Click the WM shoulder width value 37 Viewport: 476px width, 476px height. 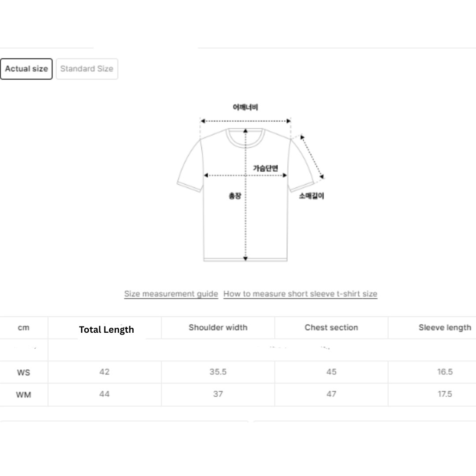tap(218, 394)
